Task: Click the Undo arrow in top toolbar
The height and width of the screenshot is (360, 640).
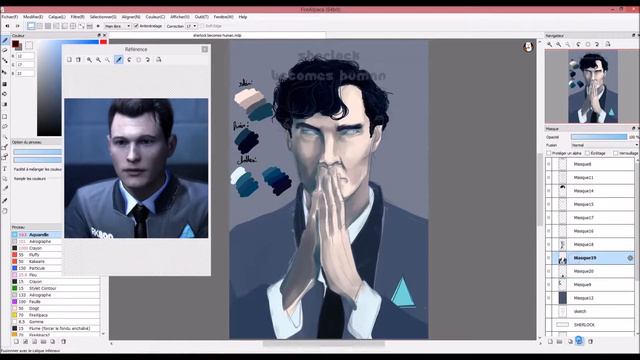Action: (7, 26)
